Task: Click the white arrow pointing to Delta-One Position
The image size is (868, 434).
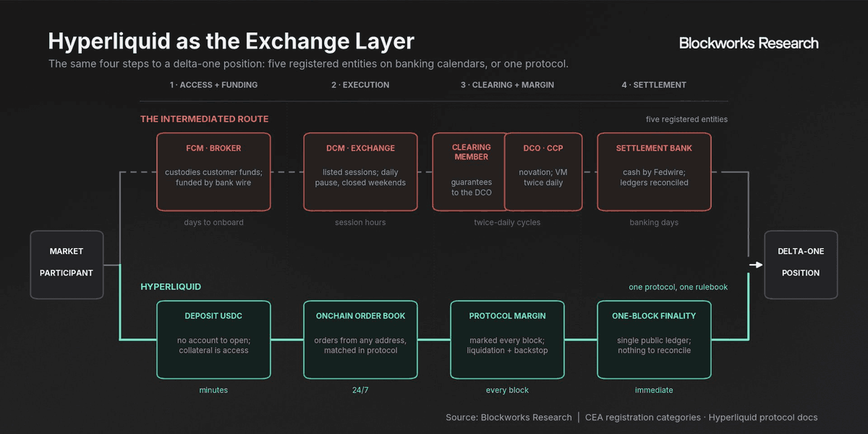Action: [755, 265]
